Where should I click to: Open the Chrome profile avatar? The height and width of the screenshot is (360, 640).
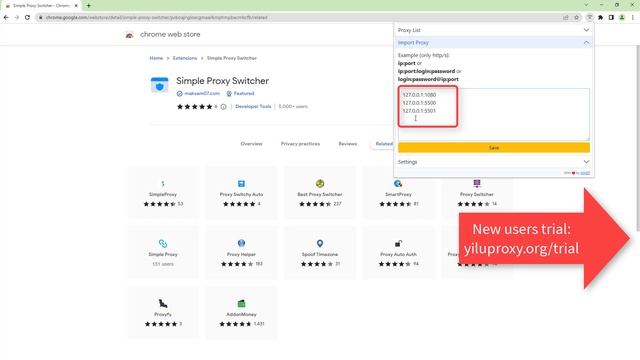tap(622, 18)
